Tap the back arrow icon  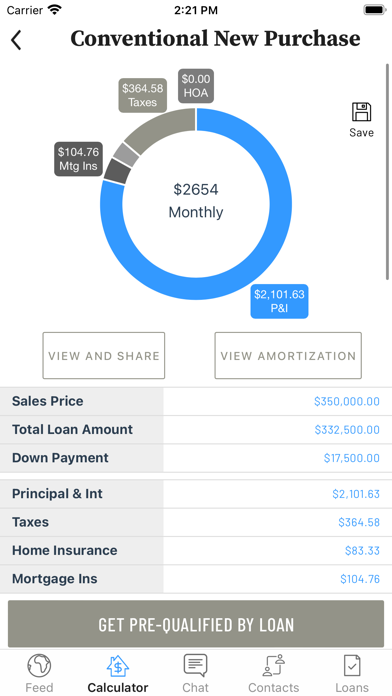(16, 40)
